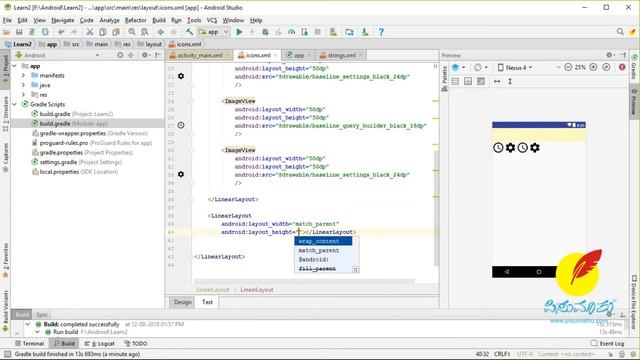
Task: Open the Analyze menu
Action: 109,20
